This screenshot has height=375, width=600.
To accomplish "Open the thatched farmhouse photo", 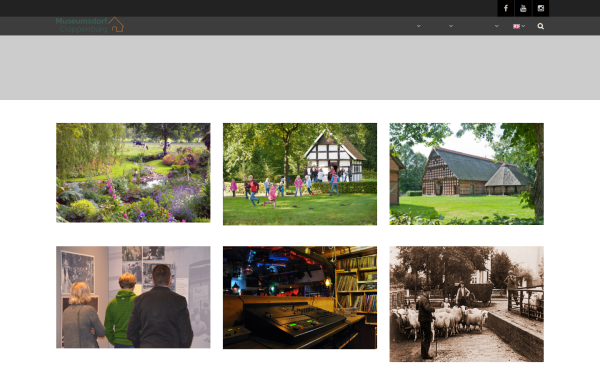I will (466, 174).
